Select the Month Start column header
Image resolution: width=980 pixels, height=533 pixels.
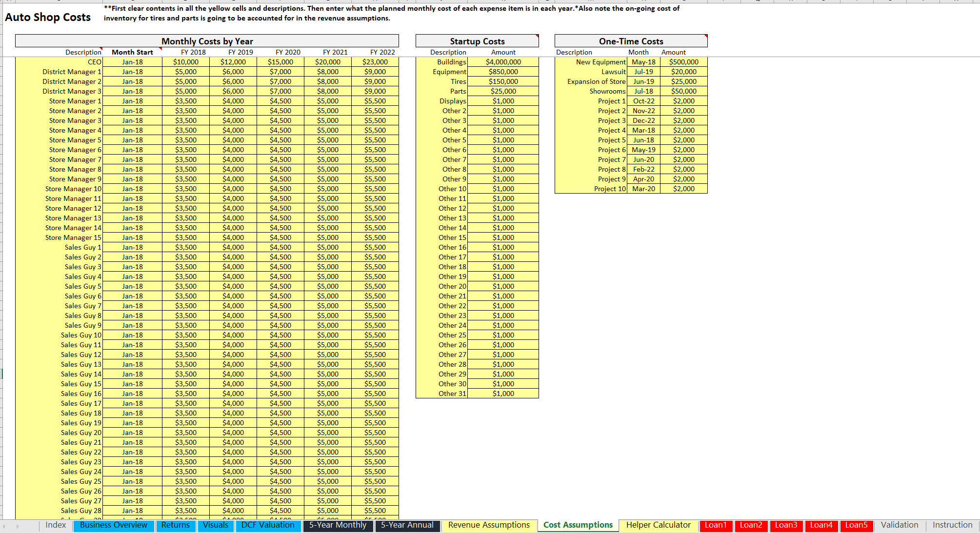133,52
